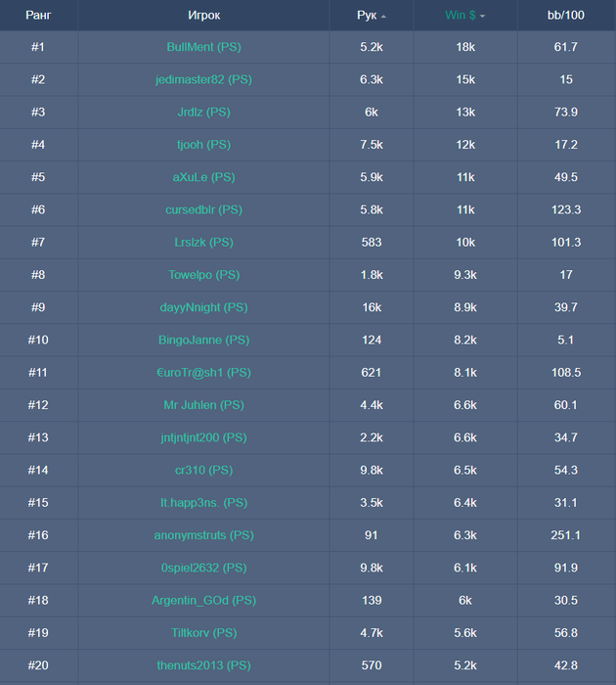
Task: Click the sort arrow next to Win $
Action: click(483, 17)
